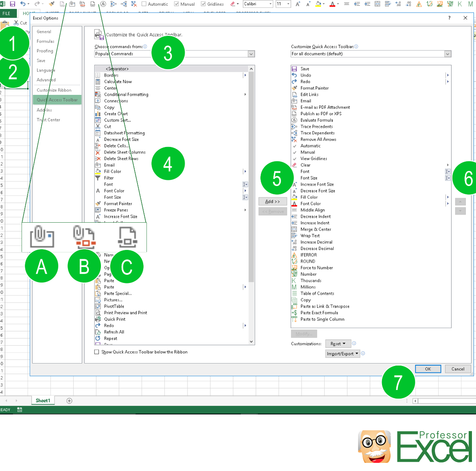Click the E-mail as PDF Attachment toolbar icon
Image resolution: width=476 pixels, height=471 pixels.
pos(82,4)
